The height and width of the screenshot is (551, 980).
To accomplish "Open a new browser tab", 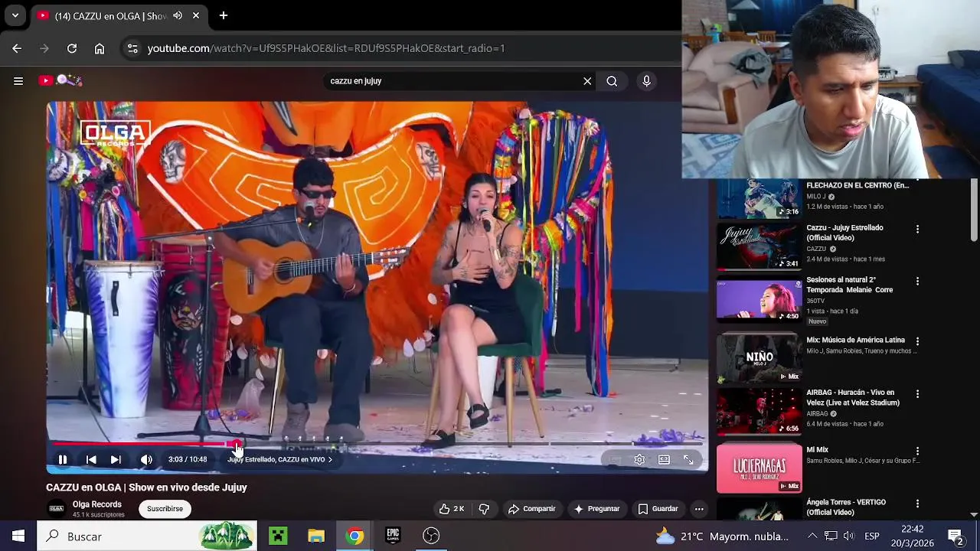I will click(223, 15).
